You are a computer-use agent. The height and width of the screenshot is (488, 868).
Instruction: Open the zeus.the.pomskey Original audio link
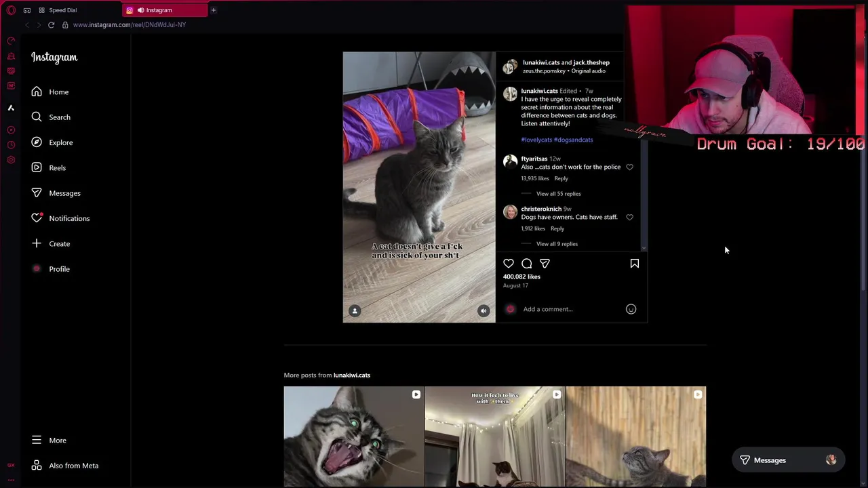pyautogui.click(x=564, y=71)
